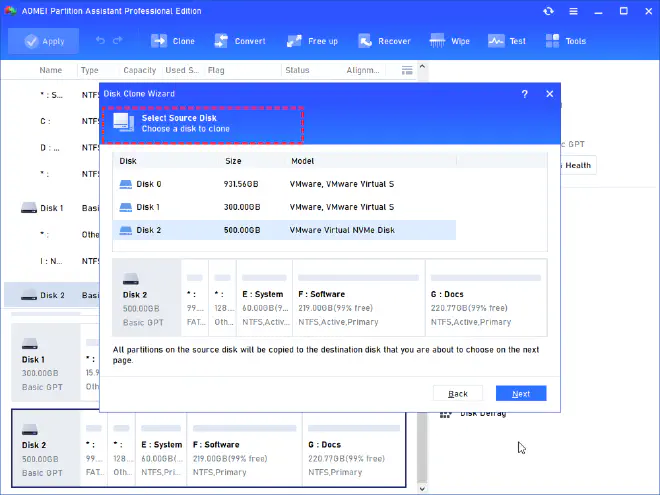
Task: Launch the Recover tool
Action: click(383, 41)
